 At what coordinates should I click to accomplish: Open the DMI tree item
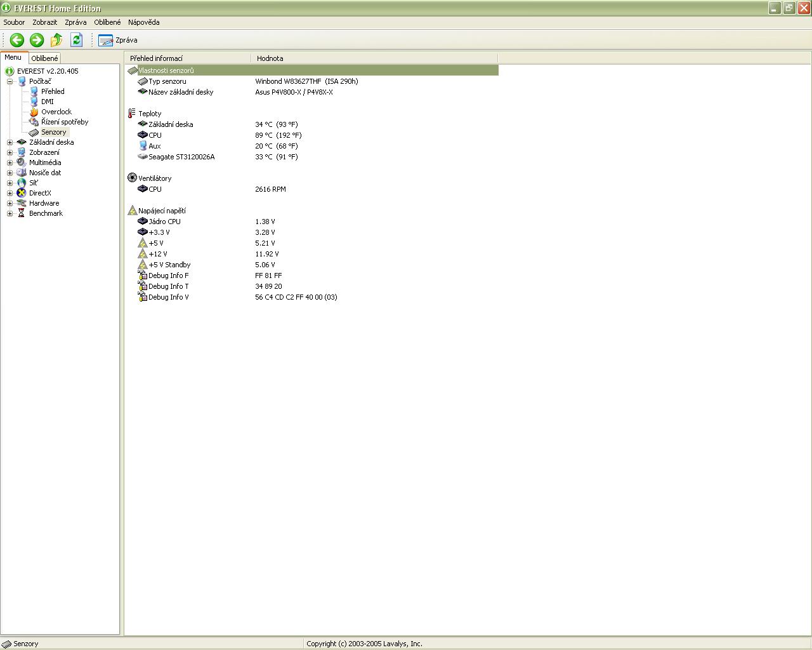[48, 102]
